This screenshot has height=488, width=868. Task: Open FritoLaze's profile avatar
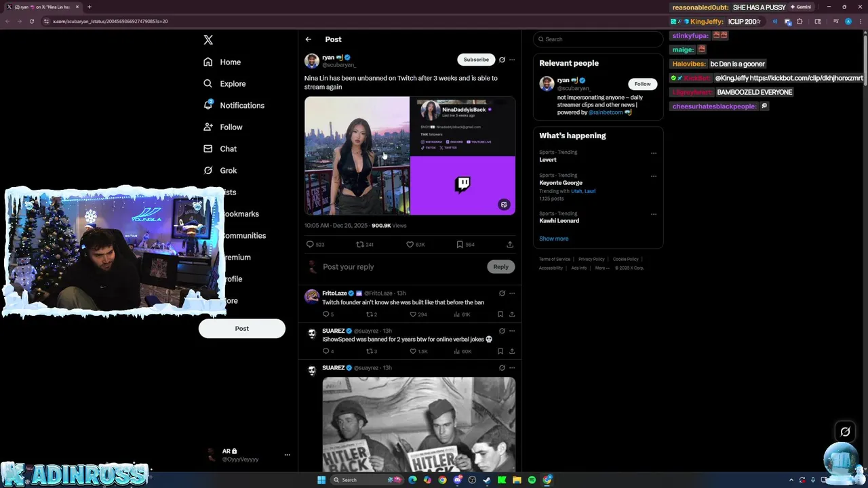pyautogui.click(x=312, y=296)
